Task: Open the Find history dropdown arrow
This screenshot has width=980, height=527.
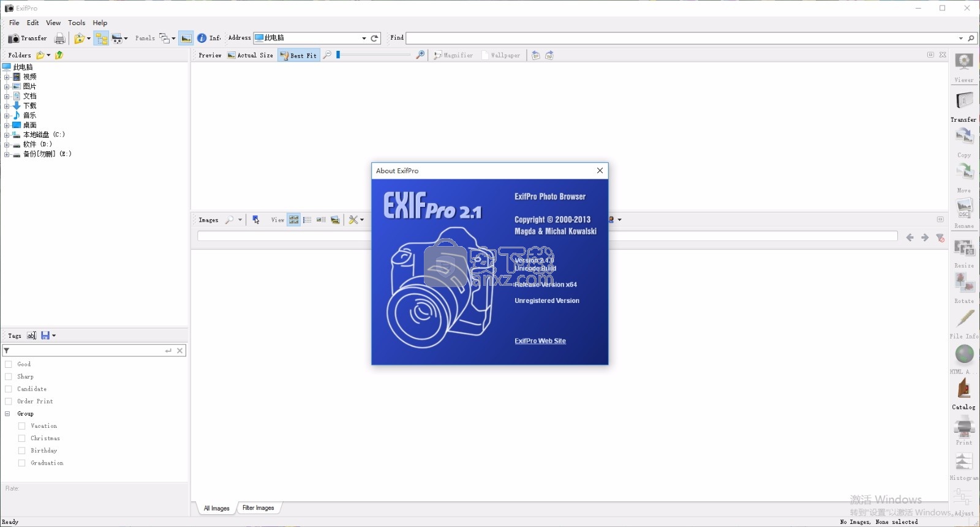Action: pos(960,38)
